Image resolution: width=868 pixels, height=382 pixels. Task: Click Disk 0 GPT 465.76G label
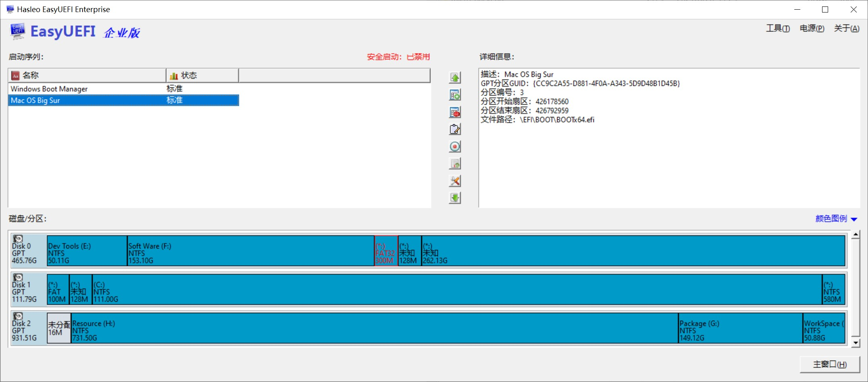click(x=24, y=253)
